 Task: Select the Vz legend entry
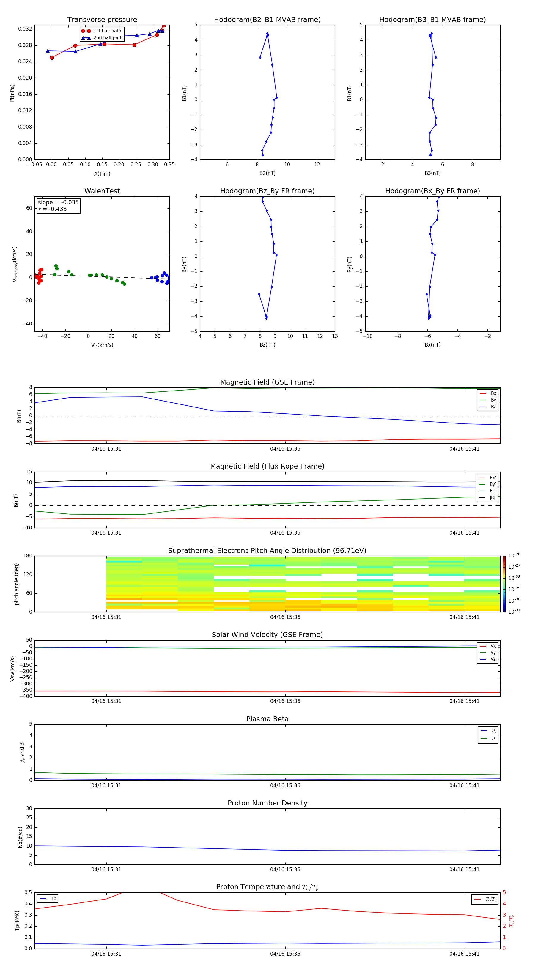pyautogui.click(x=488, y=659)
